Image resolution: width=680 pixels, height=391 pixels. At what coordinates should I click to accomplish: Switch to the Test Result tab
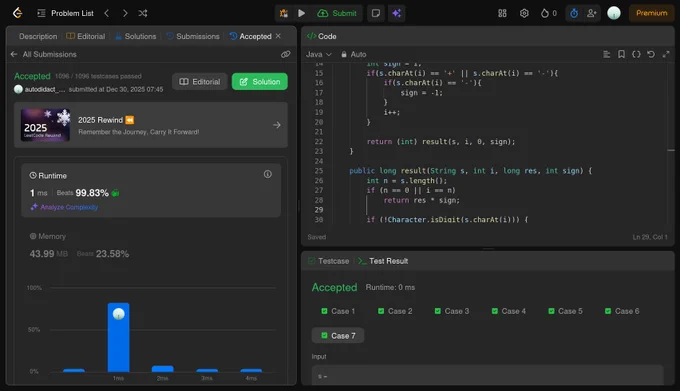[383, 261]
